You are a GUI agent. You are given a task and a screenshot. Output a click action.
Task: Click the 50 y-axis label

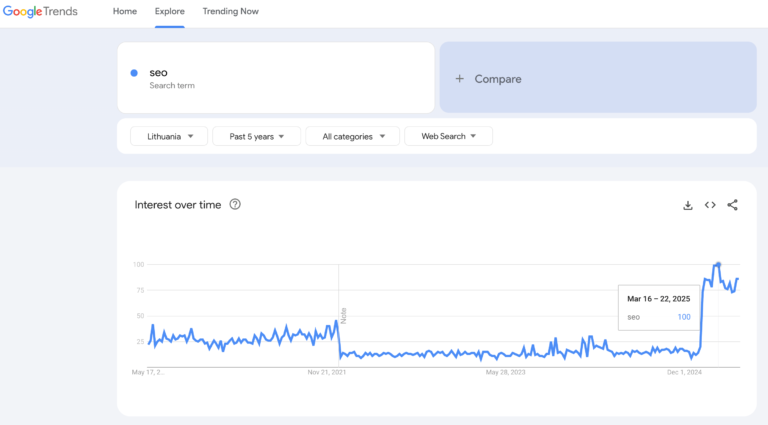tap(141, 316)
